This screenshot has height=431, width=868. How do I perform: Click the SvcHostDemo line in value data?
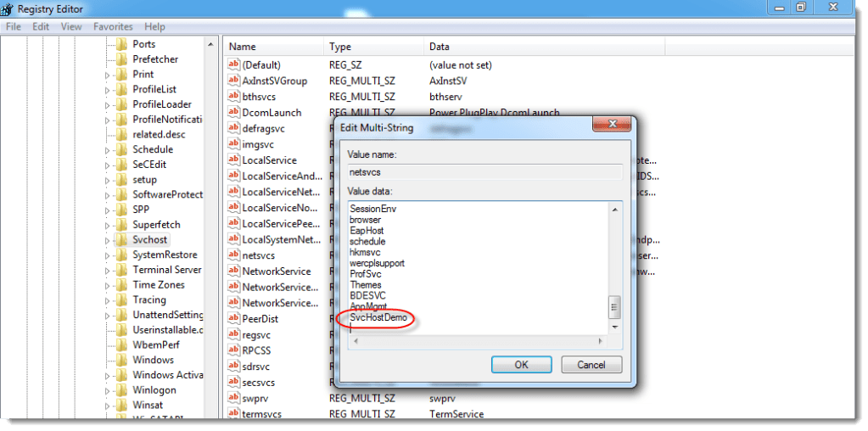tap(378, 317)
